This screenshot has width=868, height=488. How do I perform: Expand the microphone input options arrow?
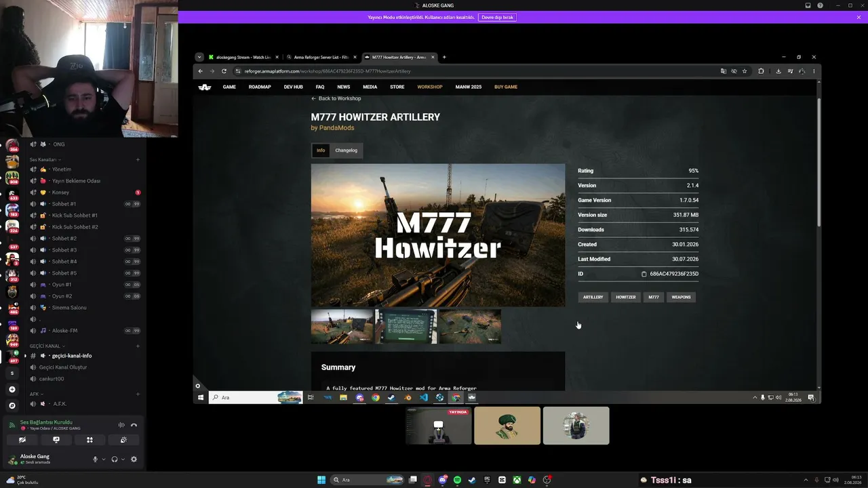pos(104,460)
